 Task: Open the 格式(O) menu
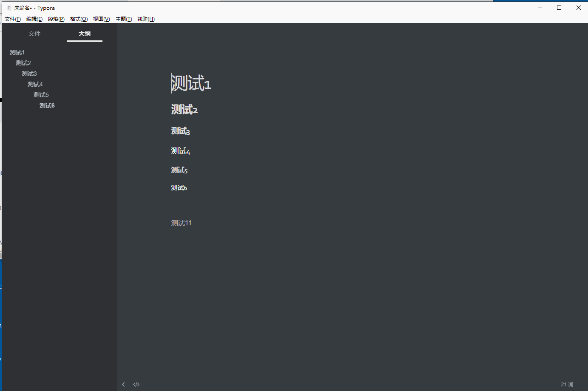(79, 19)
